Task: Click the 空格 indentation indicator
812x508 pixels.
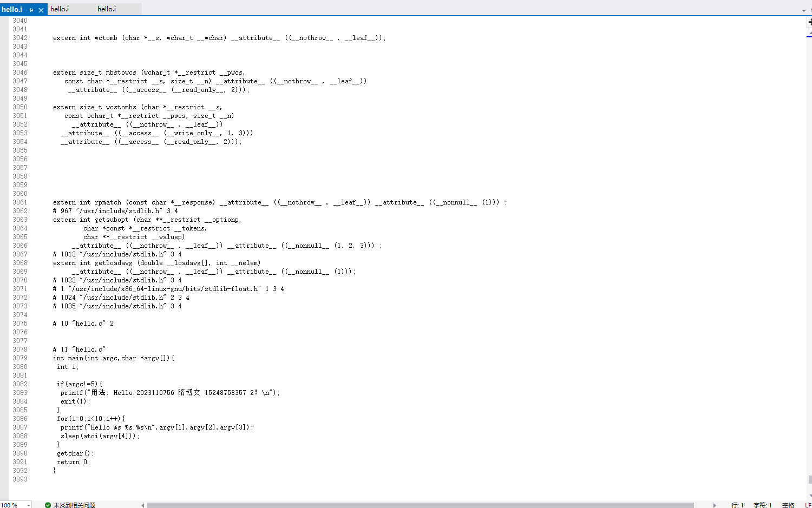Action: click(x=788, y=505)
